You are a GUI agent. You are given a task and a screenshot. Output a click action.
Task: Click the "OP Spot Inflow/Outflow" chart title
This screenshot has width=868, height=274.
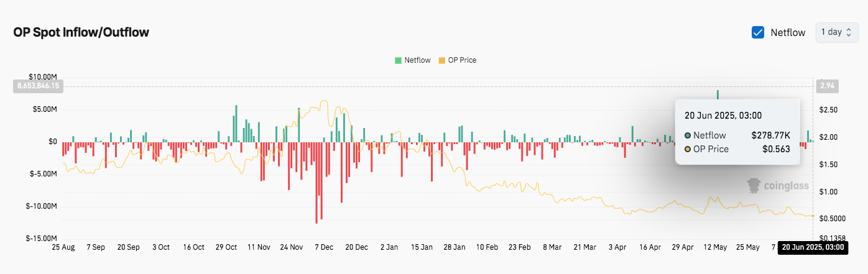click(x=81, y=32)
